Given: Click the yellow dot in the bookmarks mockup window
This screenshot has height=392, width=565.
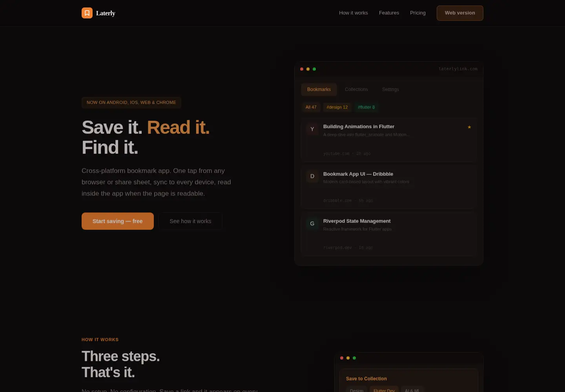Looking at the screenshot, I should pos(308,69).
